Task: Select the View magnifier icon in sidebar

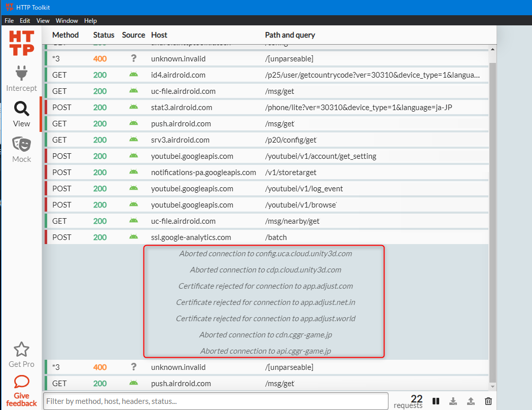Action: [21, 109]
